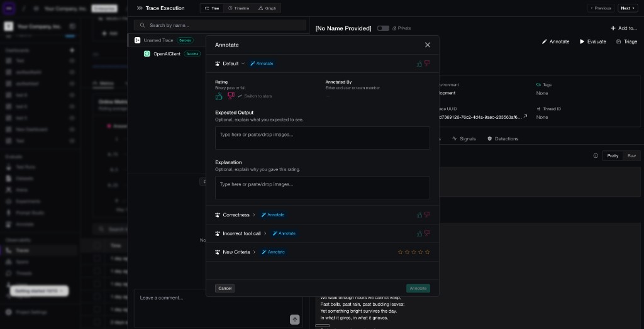The height and width of the screenshot is (329, 644).
Task: Give thumbs down for Correctness
Action: click(427, 215)
